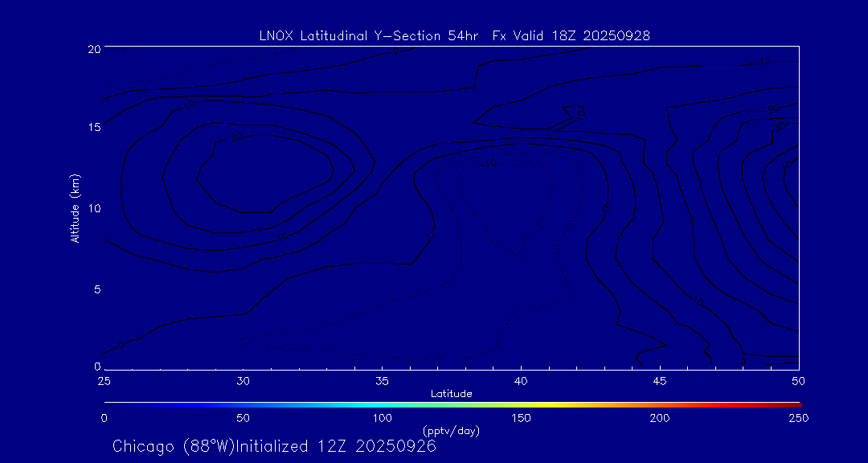This screenshot has height=463, width=868.
Task: Click the 'Latitude' axis label
Action: point(451,394)
